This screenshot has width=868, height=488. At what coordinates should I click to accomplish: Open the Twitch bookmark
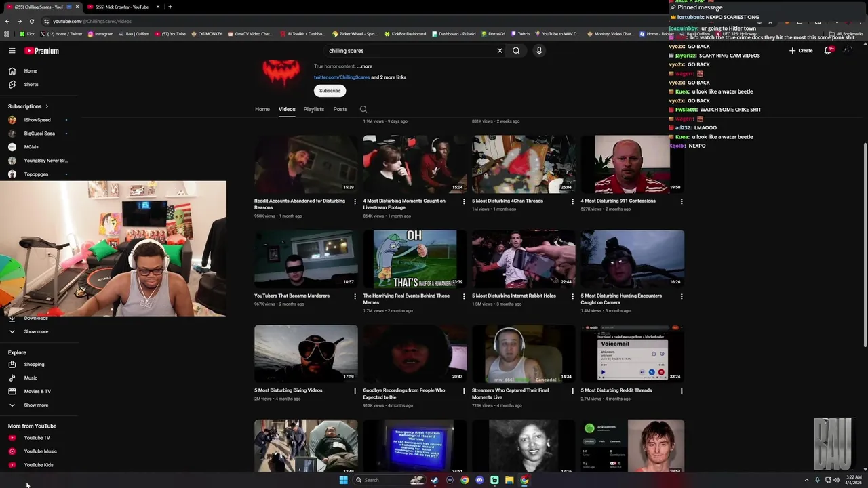pyautogui.click(x=520, y=34)
